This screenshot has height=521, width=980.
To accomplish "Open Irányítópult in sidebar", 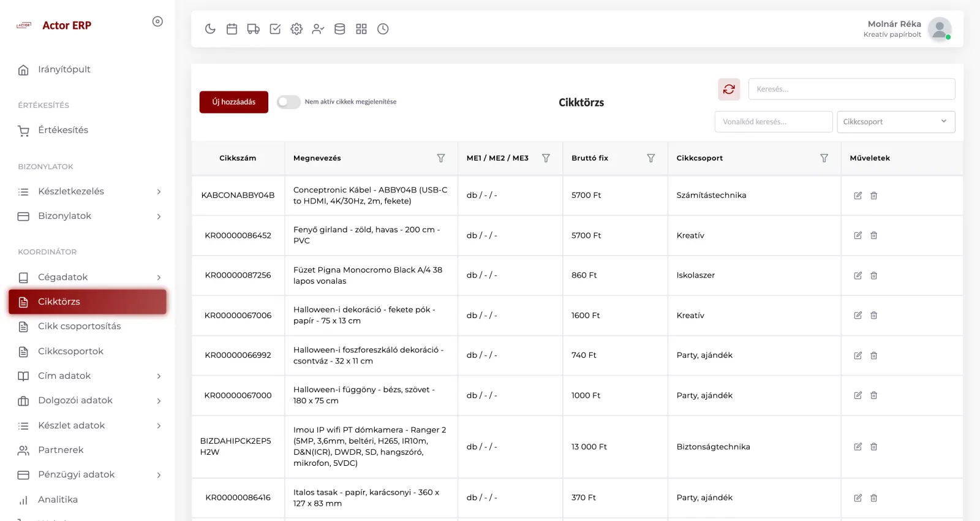I will pos(64,69).
